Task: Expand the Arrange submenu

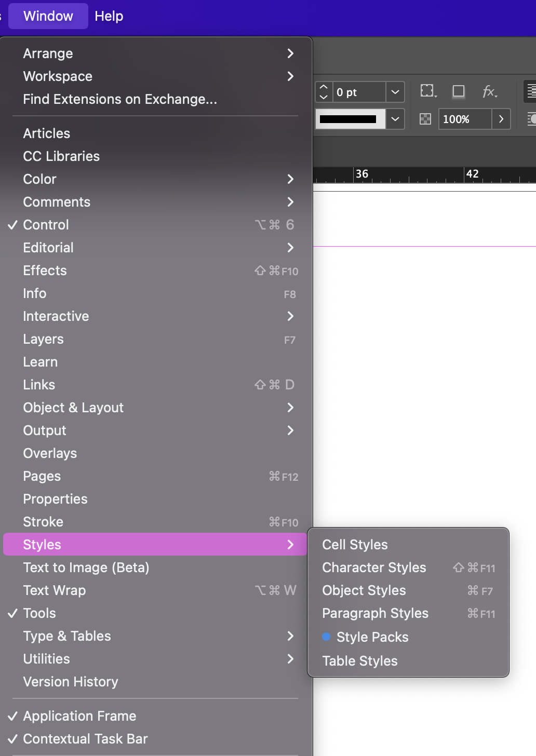Action: pyautogui.click(x=156, y=53)
